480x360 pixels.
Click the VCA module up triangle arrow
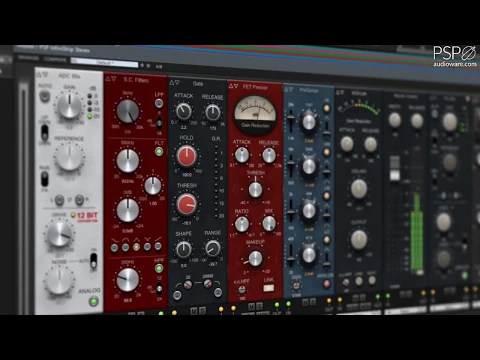click(338, 92)
